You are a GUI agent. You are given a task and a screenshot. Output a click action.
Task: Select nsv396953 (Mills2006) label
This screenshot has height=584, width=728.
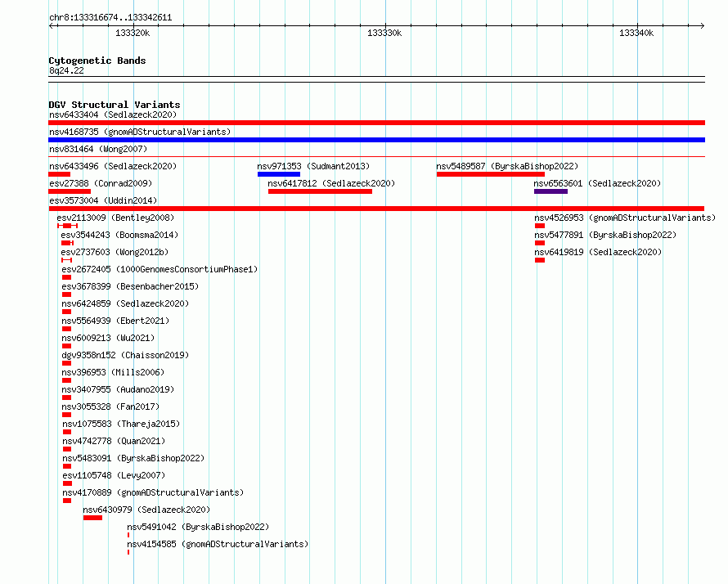point(113,372)
